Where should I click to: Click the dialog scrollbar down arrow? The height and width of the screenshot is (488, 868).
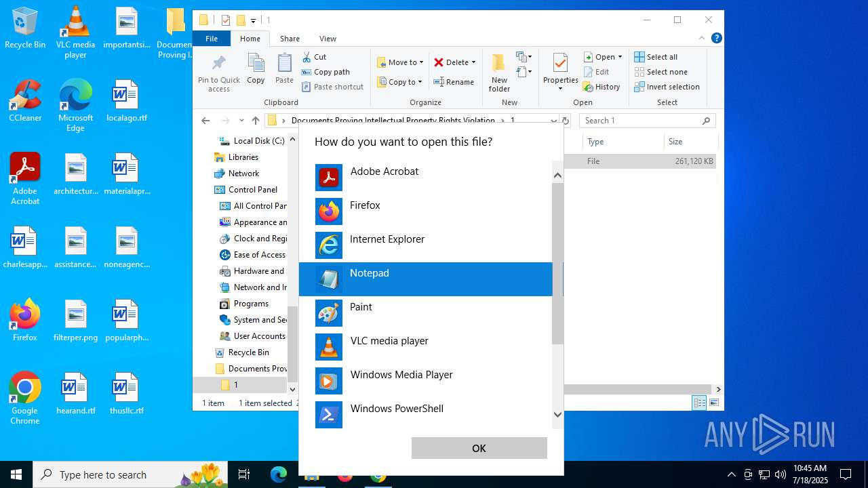(x=557, y=414)
